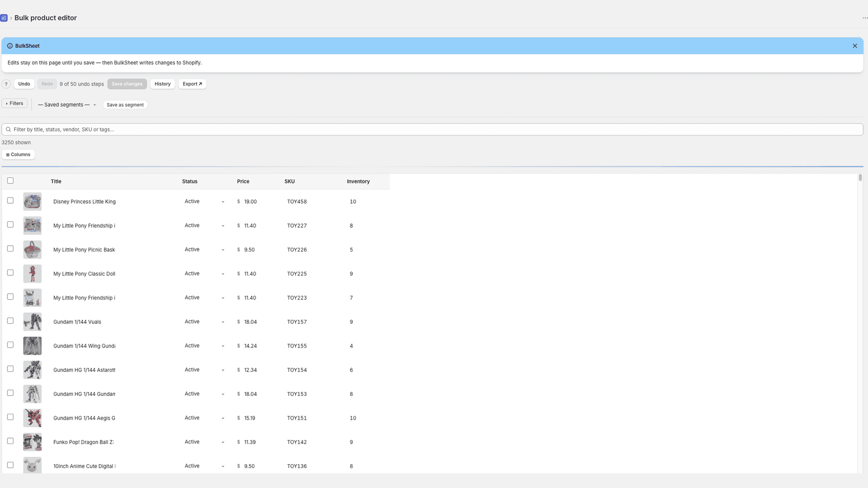Click the TOY227 product thumbnail
868x488 pixels.
pos(33,226)
